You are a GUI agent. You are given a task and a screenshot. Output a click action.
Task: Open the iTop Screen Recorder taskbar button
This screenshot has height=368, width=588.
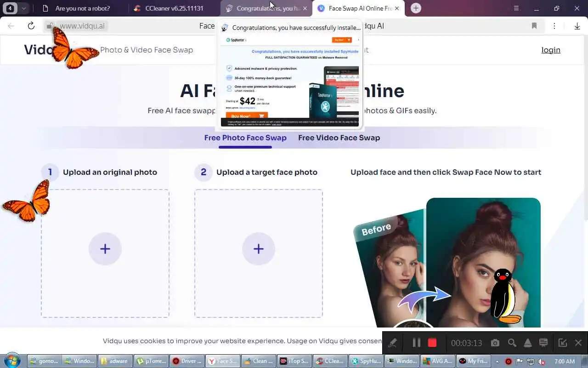pos(294,361)
